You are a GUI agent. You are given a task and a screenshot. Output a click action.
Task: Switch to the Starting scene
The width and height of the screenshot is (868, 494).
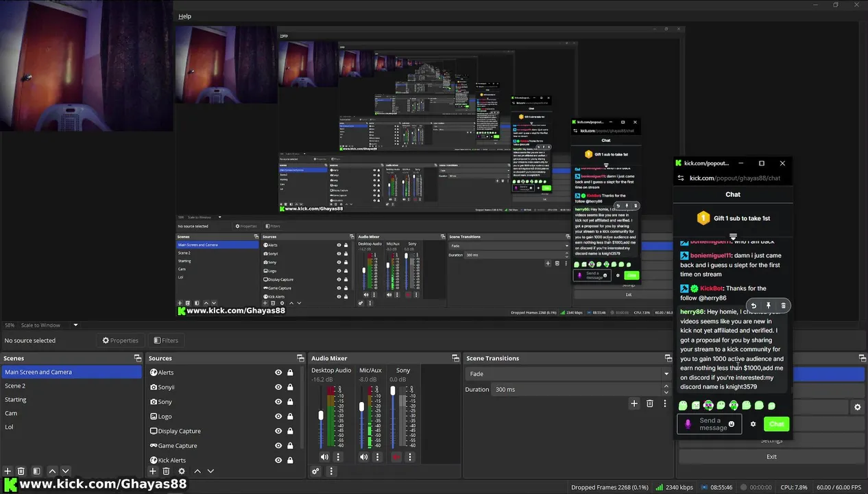[x=72, y=399]
